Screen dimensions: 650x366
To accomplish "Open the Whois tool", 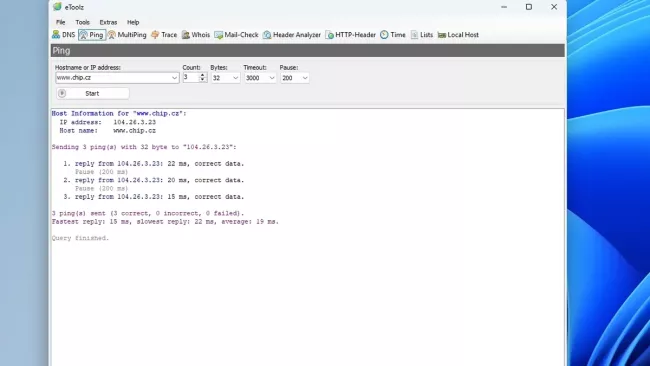I will pyautogui.click(x=196, y=35).
